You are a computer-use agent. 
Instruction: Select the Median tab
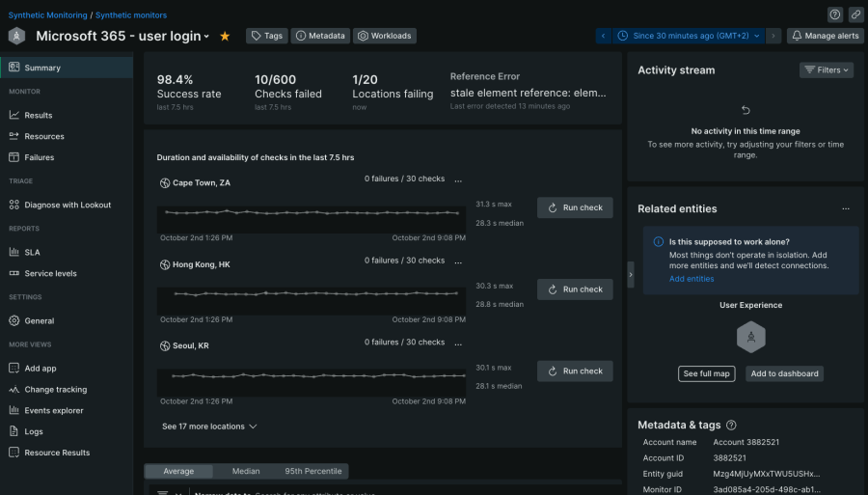click(x=246, y=471)
